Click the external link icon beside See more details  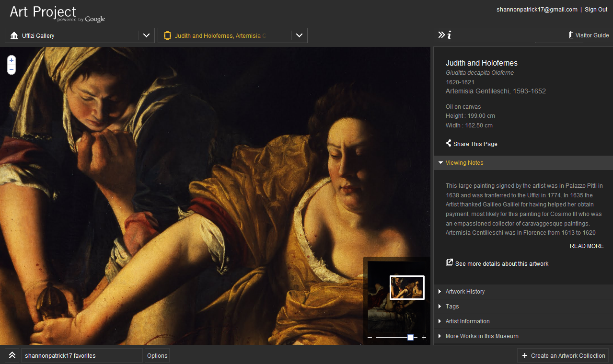[x=449, y=262]
